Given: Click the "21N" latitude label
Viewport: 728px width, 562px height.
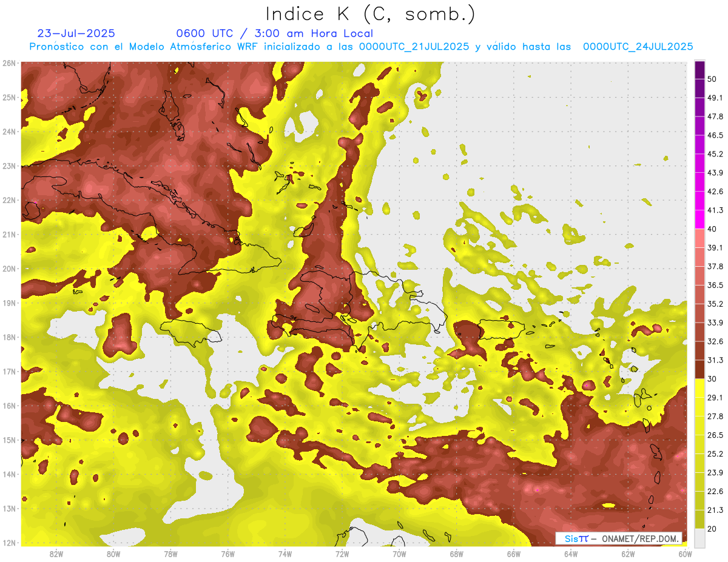Looking at the screenshot, I should pos(9,235).
